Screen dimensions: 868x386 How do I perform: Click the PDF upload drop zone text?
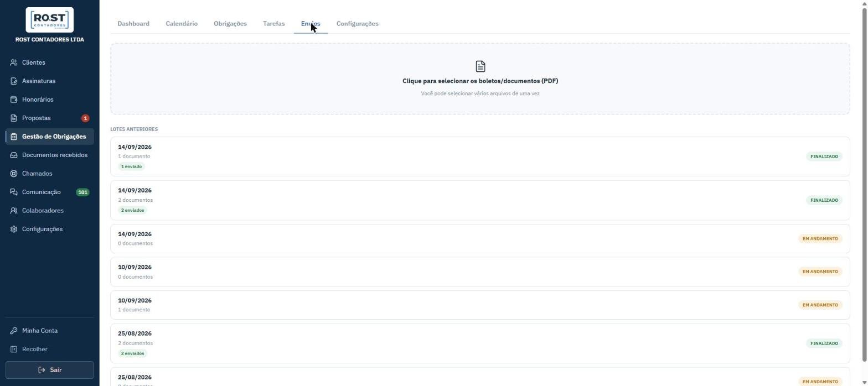tap(480, 81)
